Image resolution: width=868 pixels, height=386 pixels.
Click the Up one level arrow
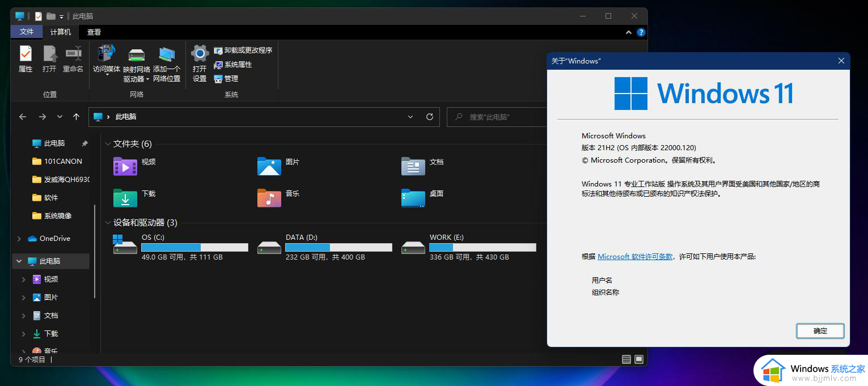76,117
